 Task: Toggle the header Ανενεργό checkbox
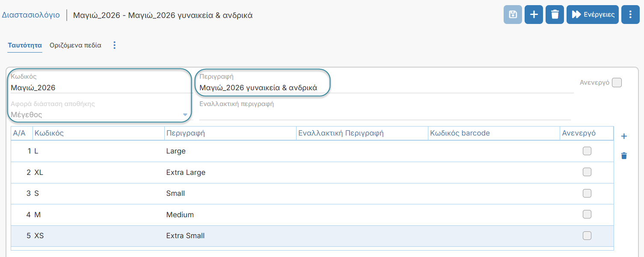pyautogui.click(x=617, y=83)
